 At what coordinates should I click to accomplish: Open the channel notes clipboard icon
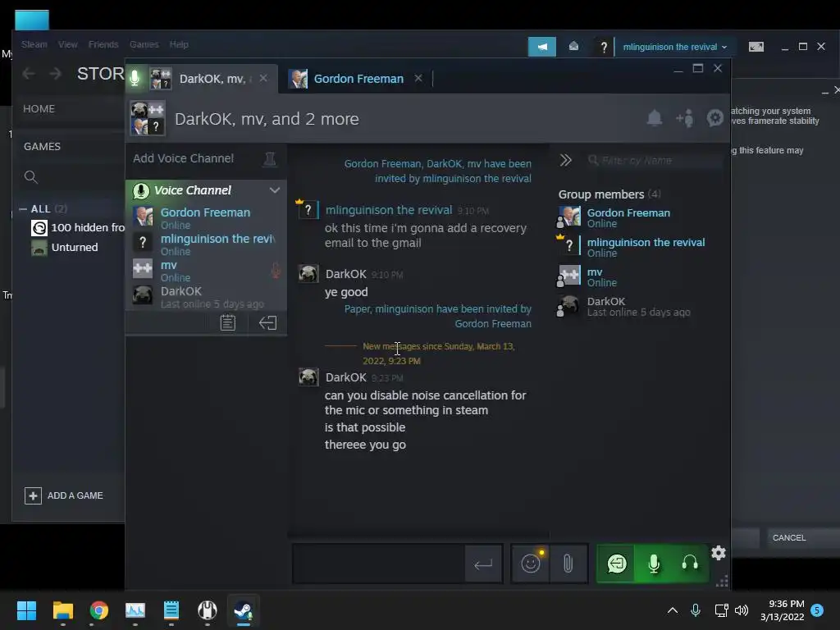click(228, 322)
